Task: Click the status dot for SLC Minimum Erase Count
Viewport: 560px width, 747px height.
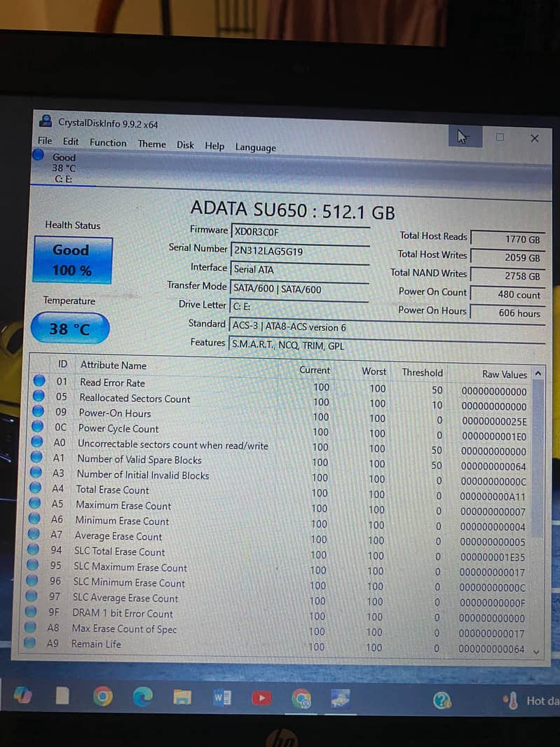Action: tap(32, 580)
